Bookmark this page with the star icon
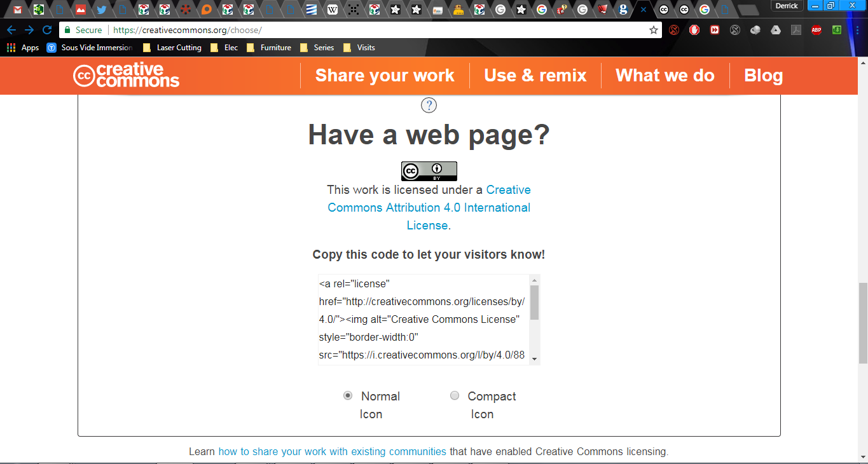Screen dimensions: 868x464 (653, 30)
